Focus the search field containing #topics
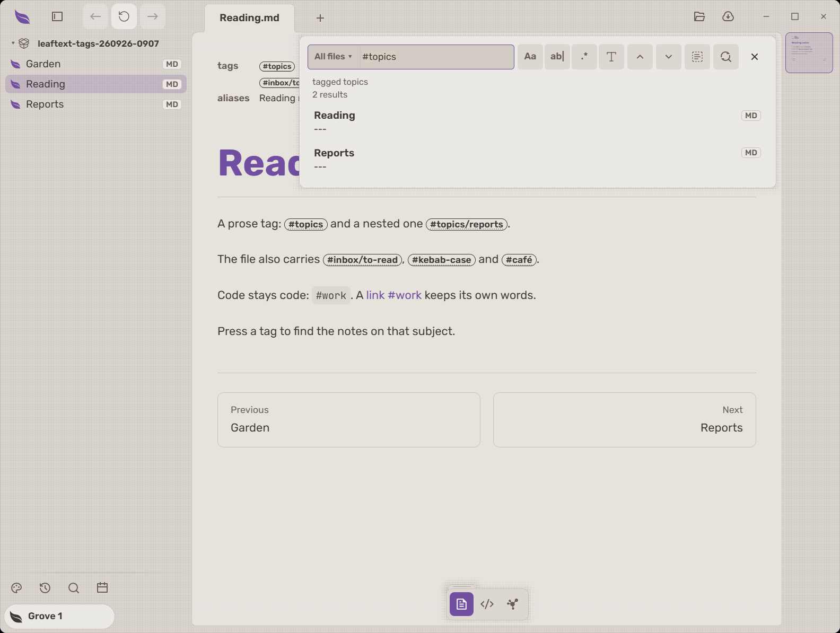This screenshot has height=633, width=840. [436, 57]
